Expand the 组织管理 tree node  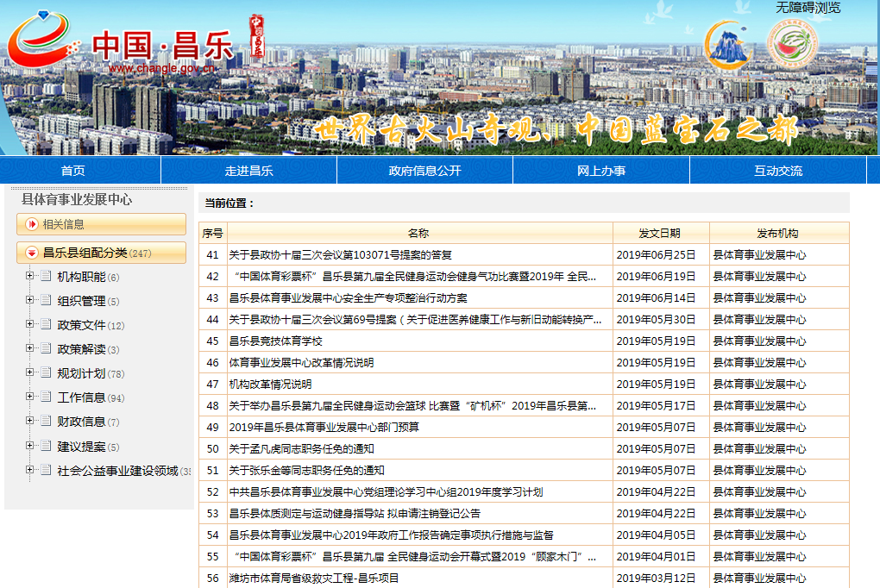[x=30, y=301]
